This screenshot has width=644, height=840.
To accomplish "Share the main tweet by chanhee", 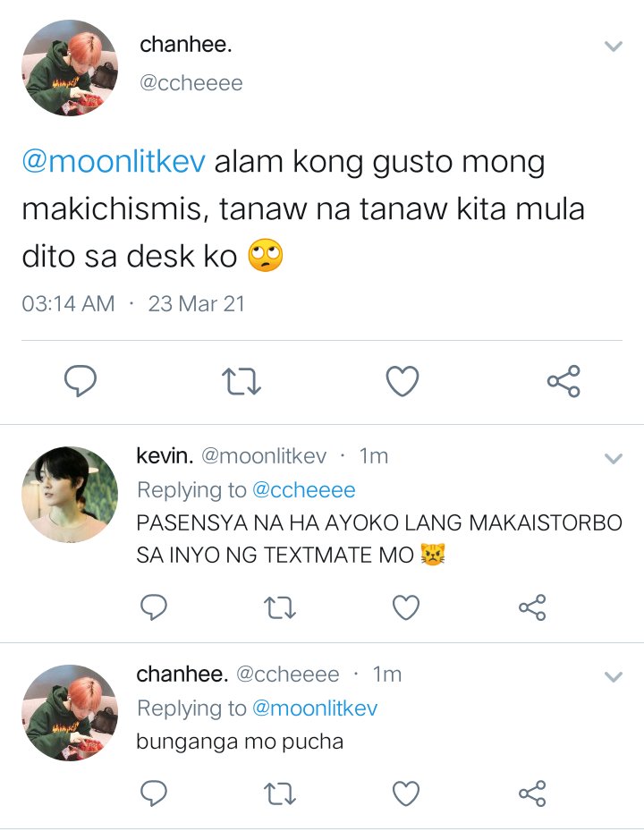I will click(x=563, y=381).
